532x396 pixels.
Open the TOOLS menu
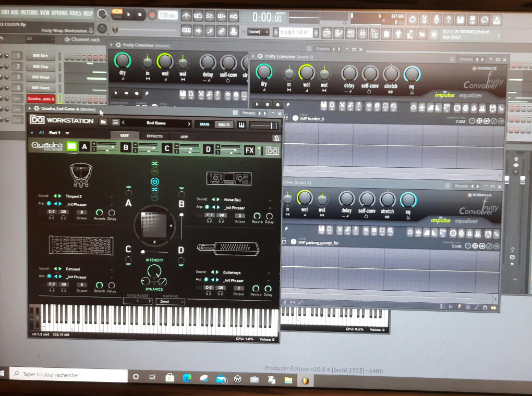[75, 13]
